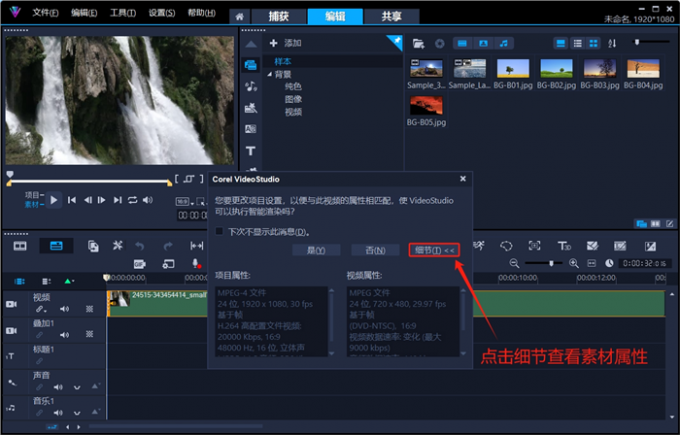Mute the 音乐1 music track

[58, 412]
